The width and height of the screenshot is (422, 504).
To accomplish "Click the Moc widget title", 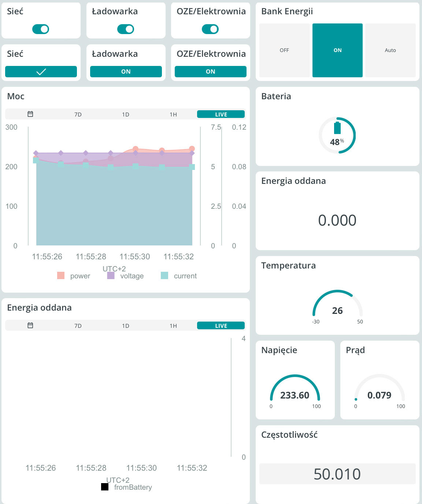I will [16, 96].
